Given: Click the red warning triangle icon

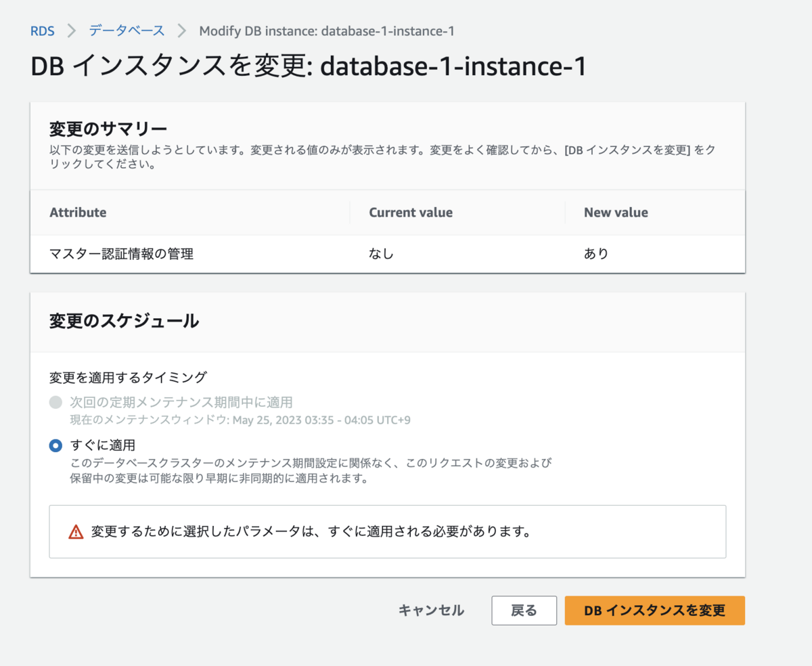Looking at the screenshot, I should [76, 531].
